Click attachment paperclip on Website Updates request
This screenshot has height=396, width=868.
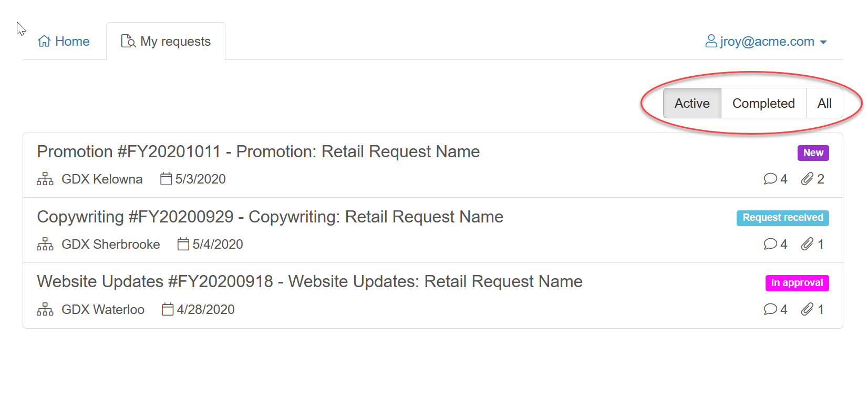[x=807, y=309]
